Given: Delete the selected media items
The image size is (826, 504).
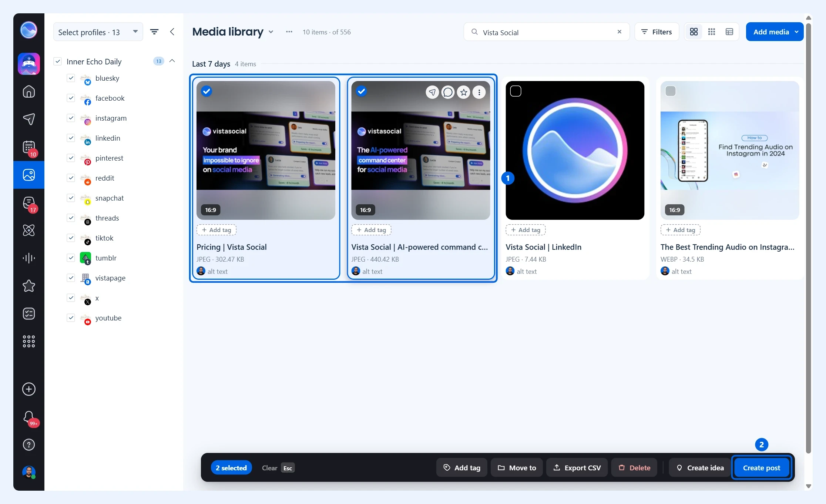Looking at the screenshot, I should [x=634, y=468].
